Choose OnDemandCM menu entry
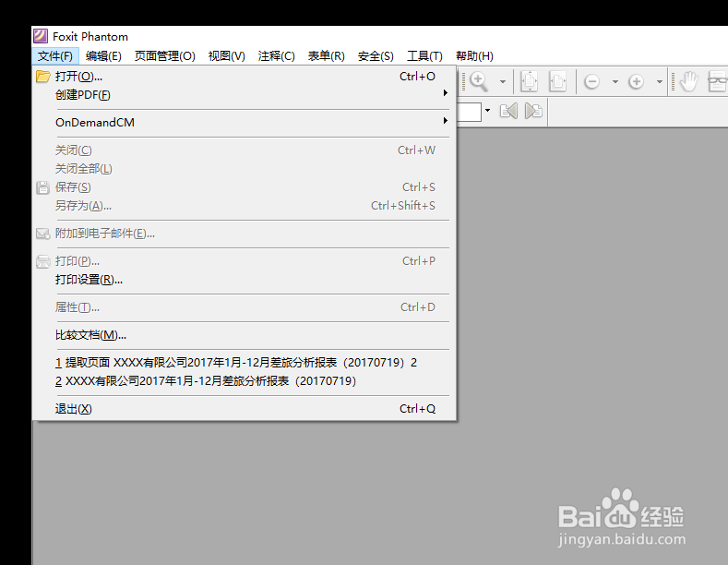This screenshot has width=728, height=565. pyautogui.click(x=245, y=122)
